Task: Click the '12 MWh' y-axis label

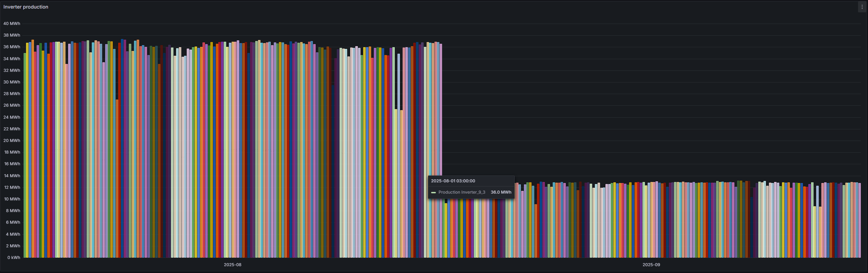Action: point(12,187)
